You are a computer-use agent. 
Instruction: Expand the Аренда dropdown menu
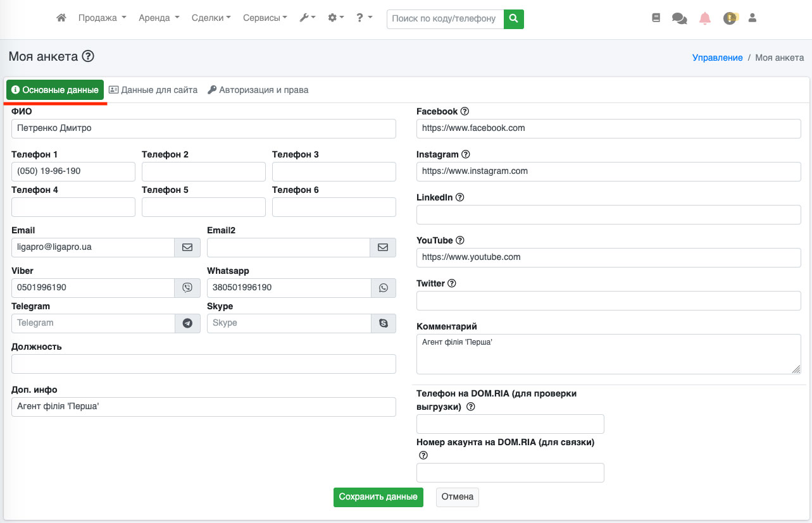pyautogui.click(x=159, y=18)
